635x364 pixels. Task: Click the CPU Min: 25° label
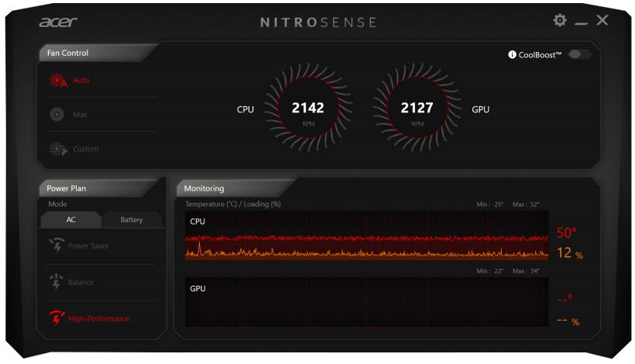(490, 204)
